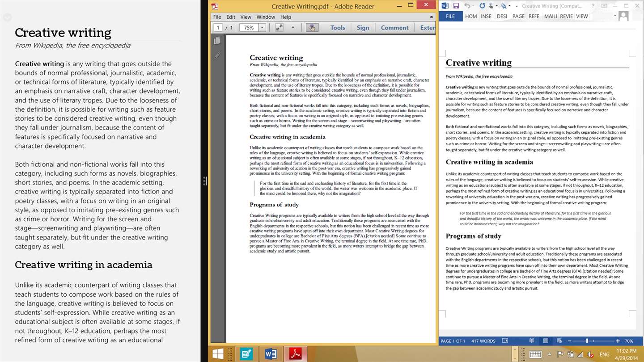Viewport: 644px width, 362px height.
Task: Click muted volume icon in system tray
Action: (x=591, y=354)
